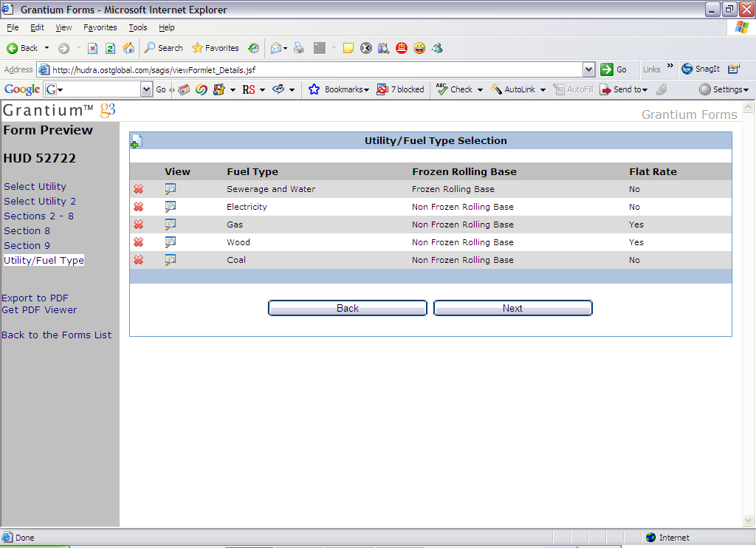Click the add new entry page icon
The image size is (756, 548).
(x=136, y=142)
